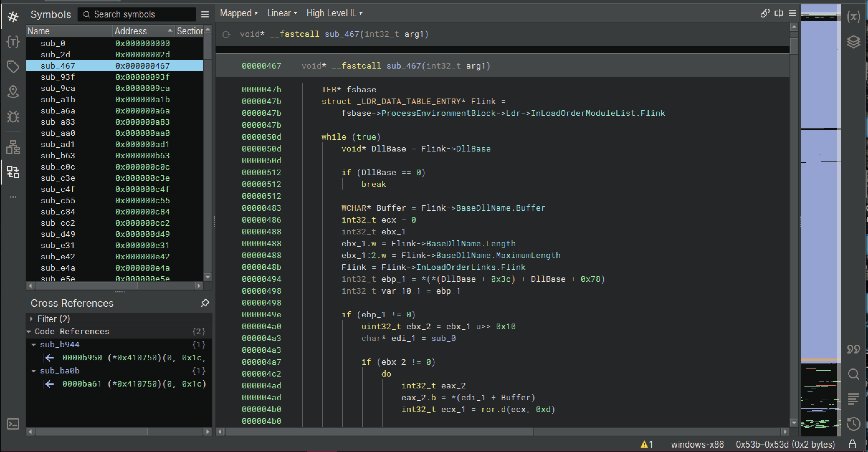
Task: Open the Log lines sidebar icon
Action: pyautogui.click(x=853, y=399)
